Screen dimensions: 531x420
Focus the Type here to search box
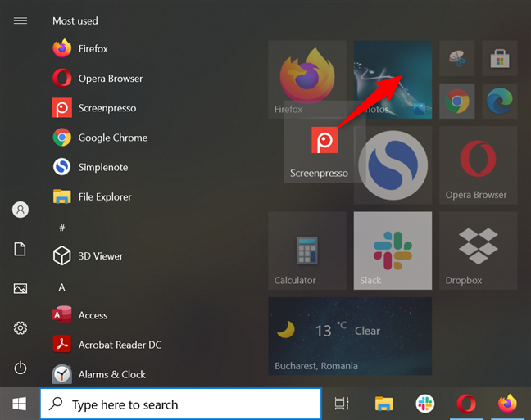pos(180,404)
